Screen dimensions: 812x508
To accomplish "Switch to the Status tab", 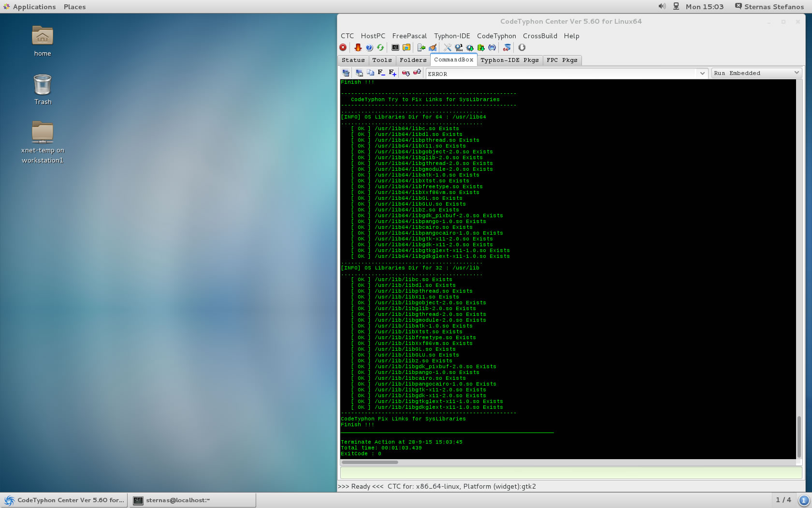I will (x=353, y=60).
